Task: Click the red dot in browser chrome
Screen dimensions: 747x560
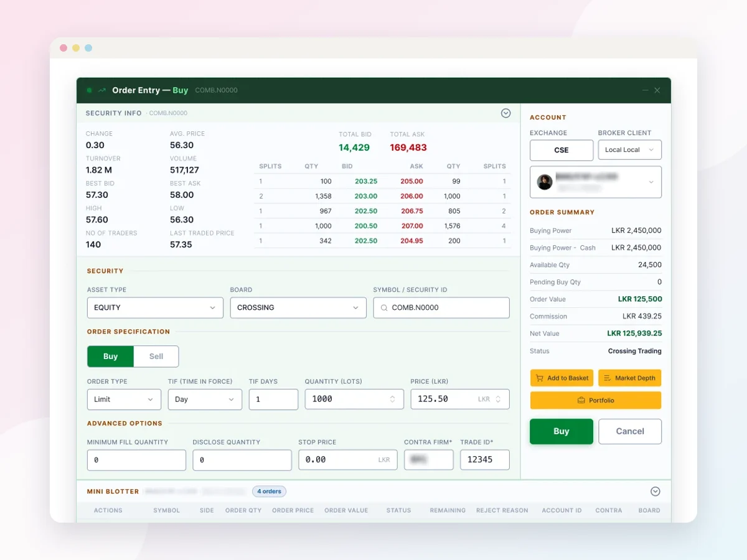Action: click(63, 48)
